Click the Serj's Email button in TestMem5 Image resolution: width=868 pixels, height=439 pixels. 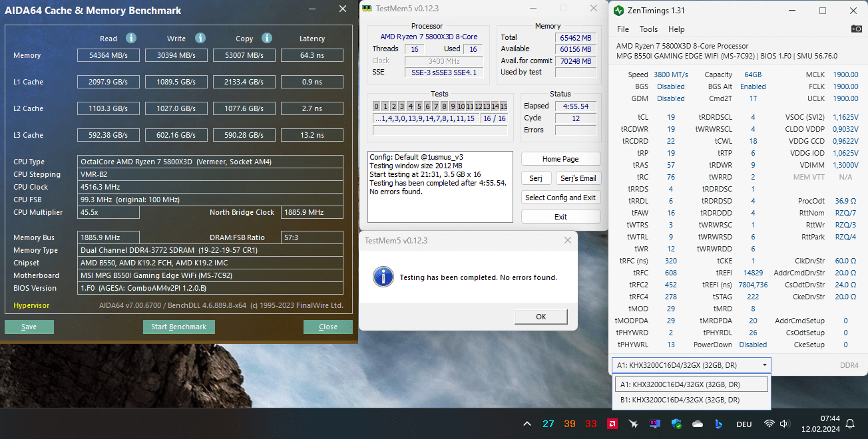578,178
